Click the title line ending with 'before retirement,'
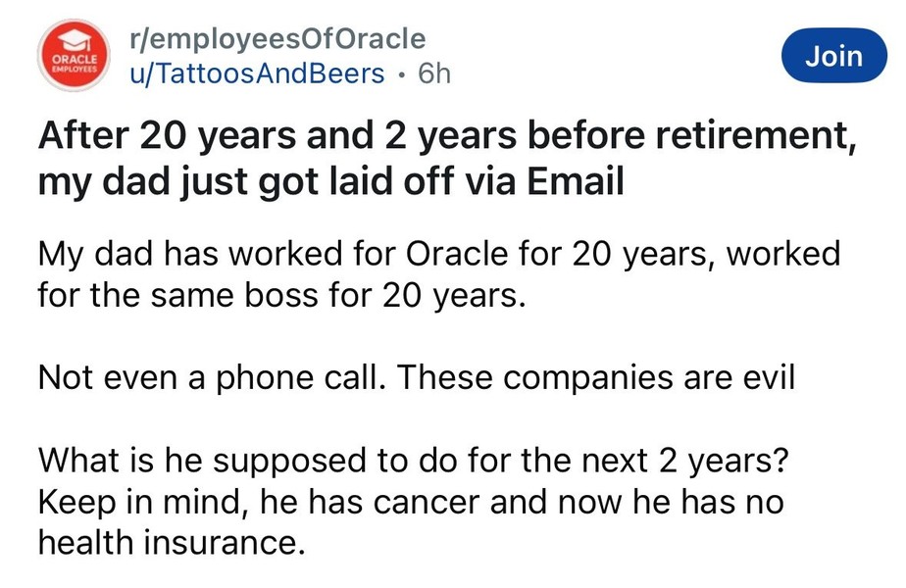906x588 pixels. coord(441,138)
